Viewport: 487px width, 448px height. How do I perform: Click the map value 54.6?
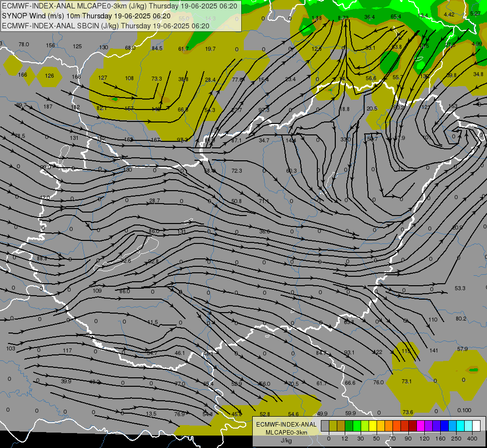click(x=293, y=414)
